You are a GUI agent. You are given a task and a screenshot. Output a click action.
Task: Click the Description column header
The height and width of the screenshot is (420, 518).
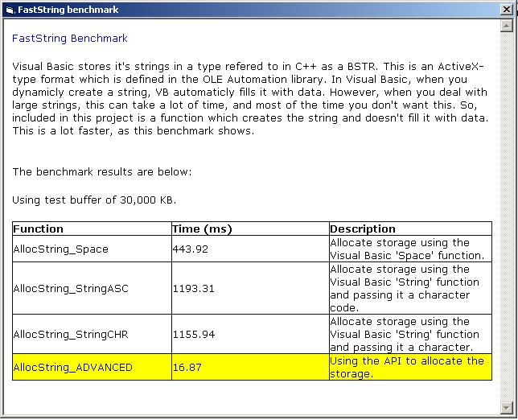363,229
